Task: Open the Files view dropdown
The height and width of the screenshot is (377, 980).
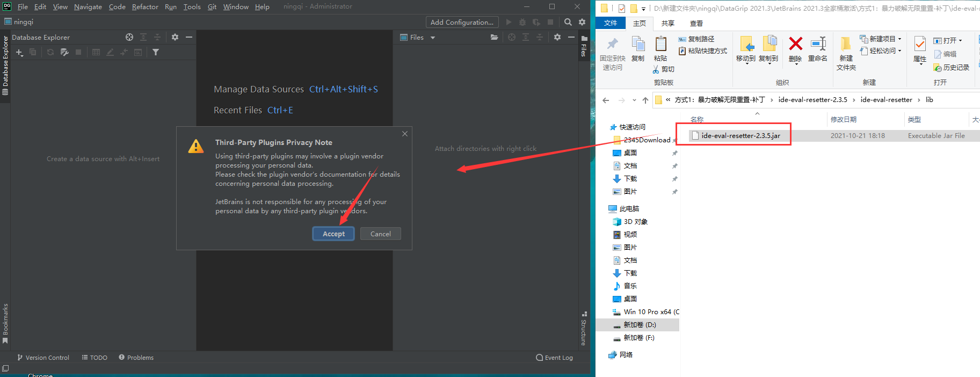Action: coord(433,38)
